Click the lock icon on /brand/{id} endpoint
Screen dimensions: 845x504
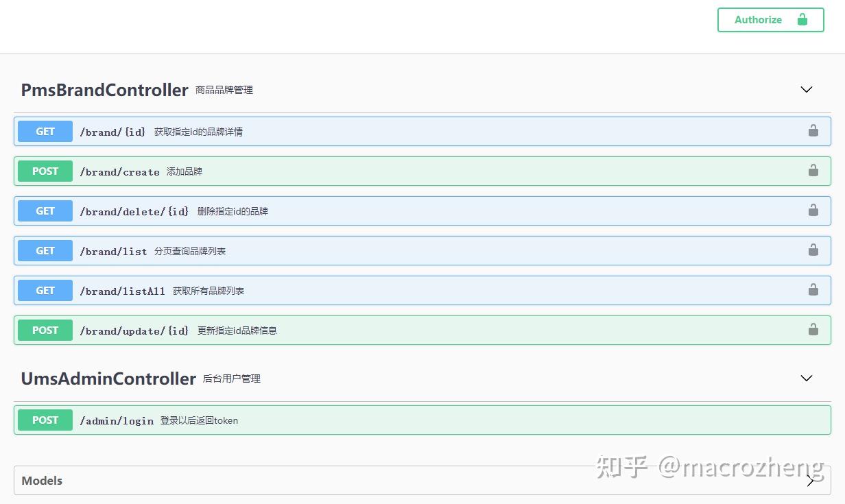coord(813,131)
